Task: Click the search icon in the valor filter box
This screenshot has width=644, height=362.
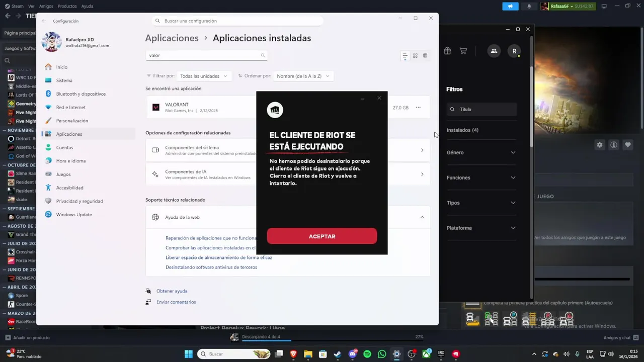Action: [263, 55]
